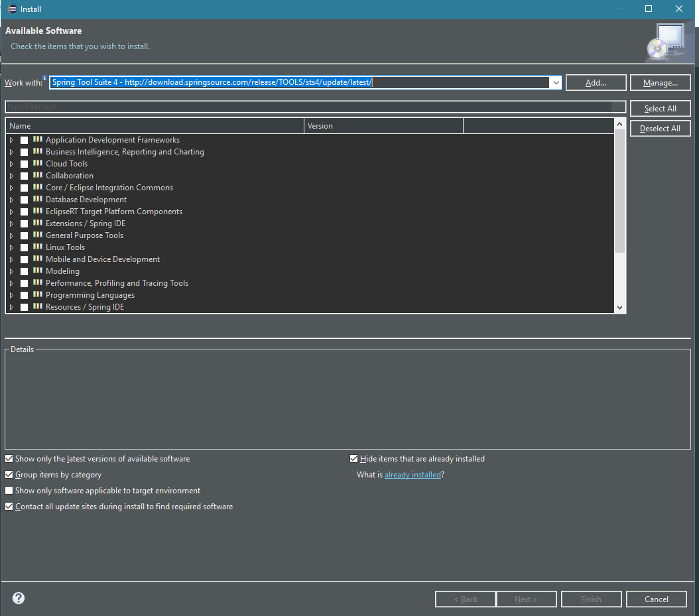Open the Work with site dropdown arrow
Screen dimensions: 699x616
[x=556, y=82]
